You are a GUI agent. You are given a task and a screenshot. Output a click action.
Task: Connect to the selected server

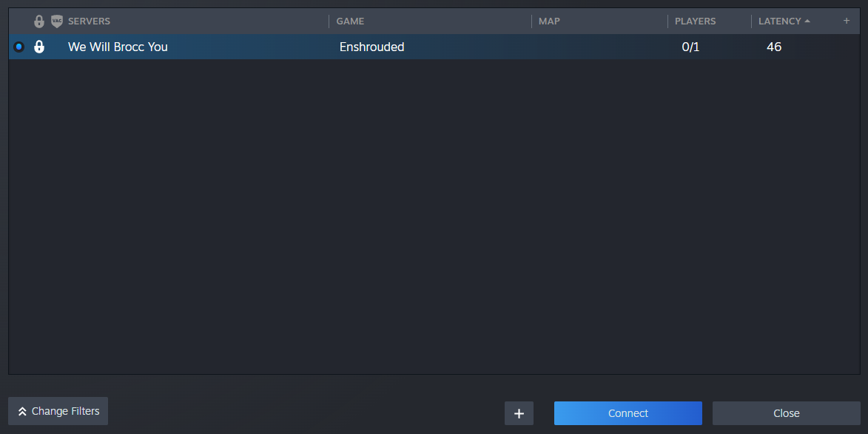tap(628, 413)
